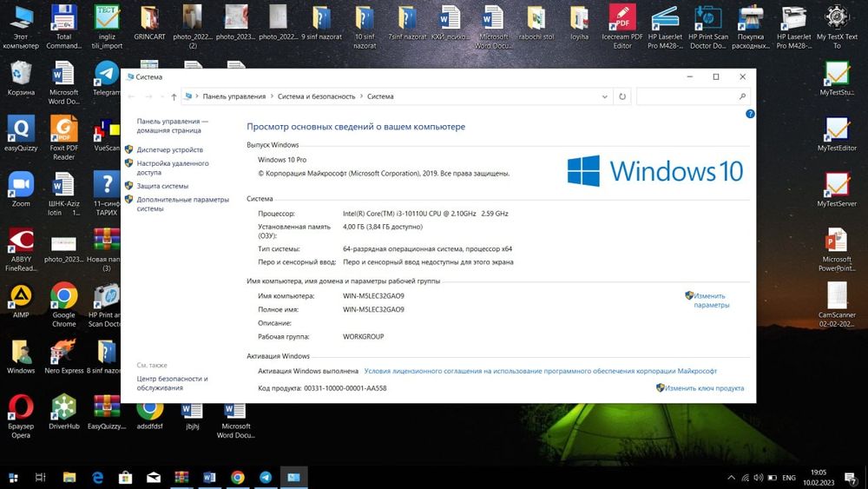The height and width of the screenshot is (489, 868).
Task: Switch ENG input language indicator
Action: (x=789, y=478)
